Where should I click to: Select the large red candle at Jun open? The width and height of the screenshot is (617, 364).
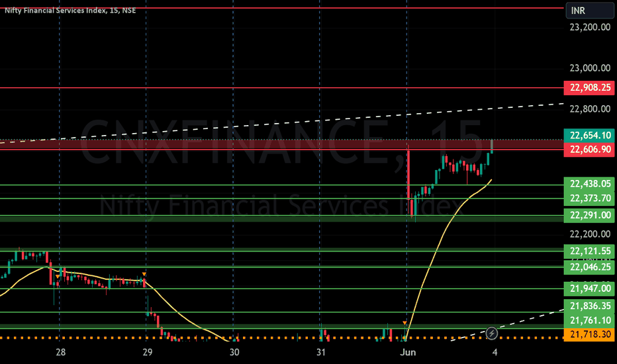408,173
